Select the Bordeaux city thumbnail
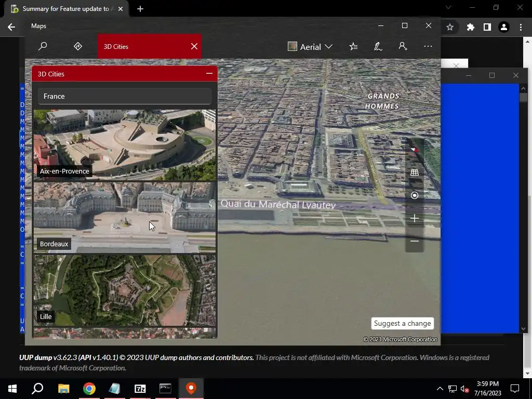 pos(125,218)
